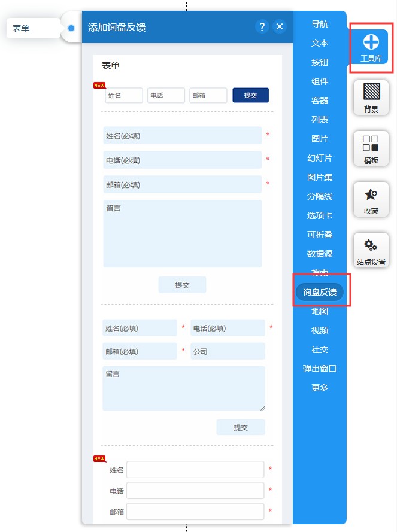Screen dimensions: 397x532
Task: Click the small 电话 field in inline form
Action: [x=166, y=95]
